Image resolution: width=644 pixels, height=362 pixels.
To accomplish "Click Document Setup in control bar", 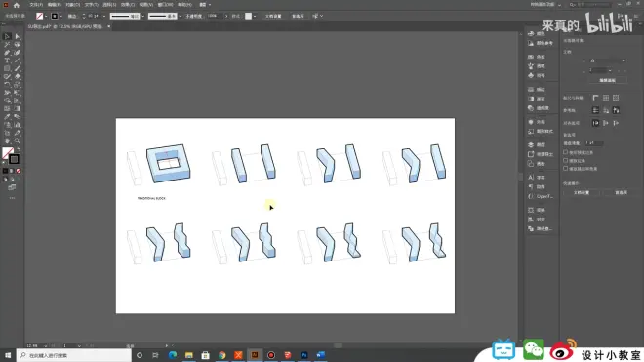I will point(273,16).
